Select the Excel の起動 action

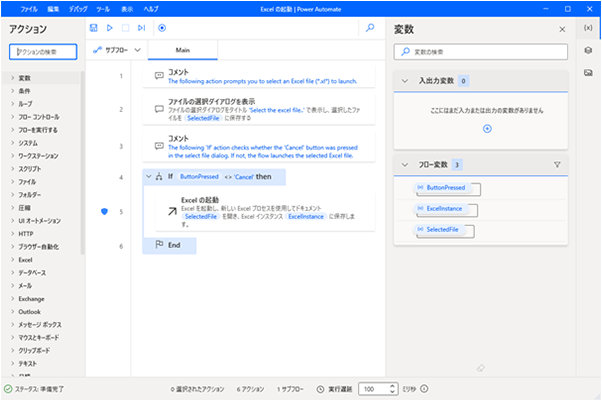[x=265, y=212]
